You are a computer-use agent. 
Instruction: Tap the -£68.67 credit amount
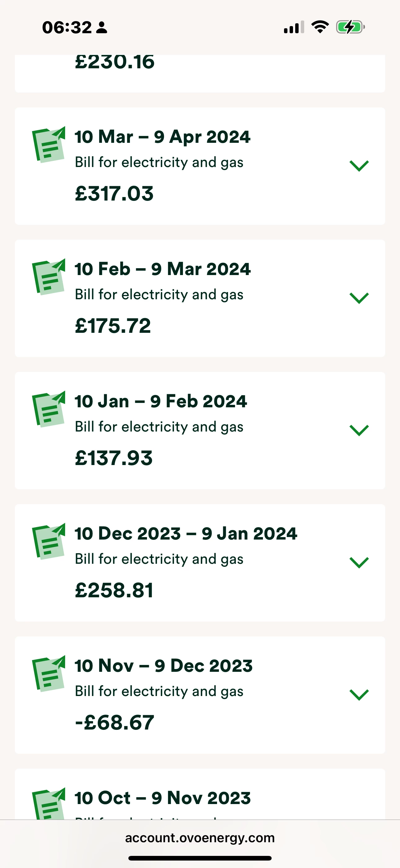(x=114, y=723)
